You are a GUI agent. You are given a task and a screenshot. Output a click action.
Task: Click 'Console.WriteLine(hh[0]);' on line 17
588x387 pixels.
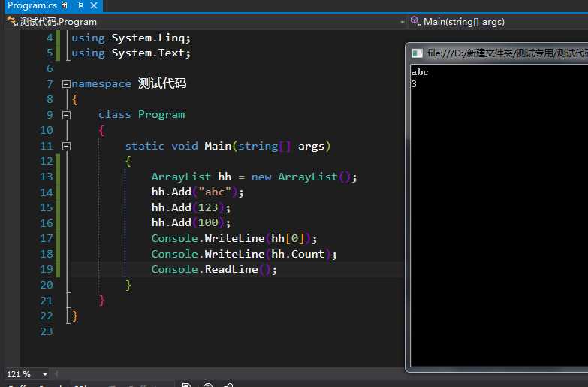[234, 239]
